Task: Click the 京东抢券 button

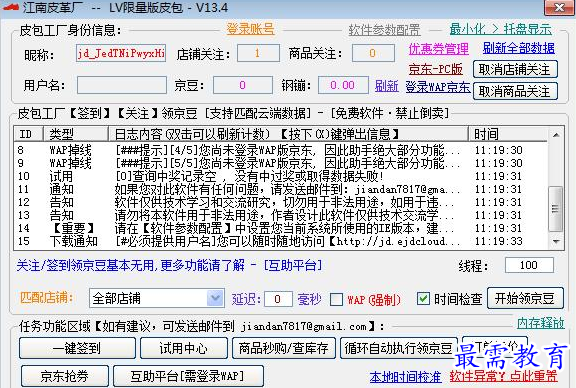Action: tap(65, 376)
